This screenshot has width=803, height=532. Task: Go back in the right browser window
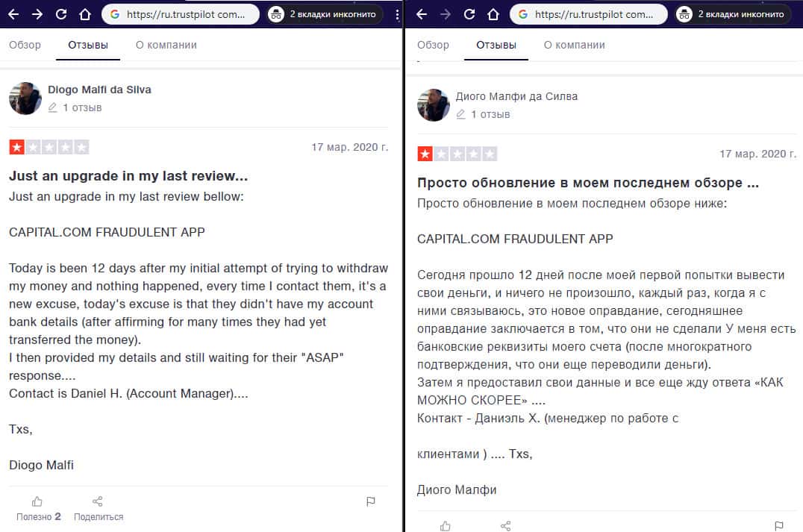(422, 14)
